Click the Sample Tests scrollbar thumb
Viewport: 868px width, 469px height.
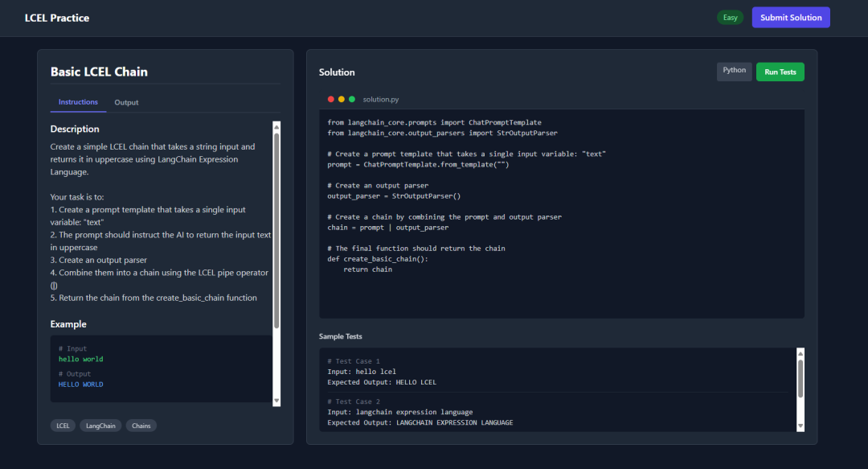click(x=800, y=378)
